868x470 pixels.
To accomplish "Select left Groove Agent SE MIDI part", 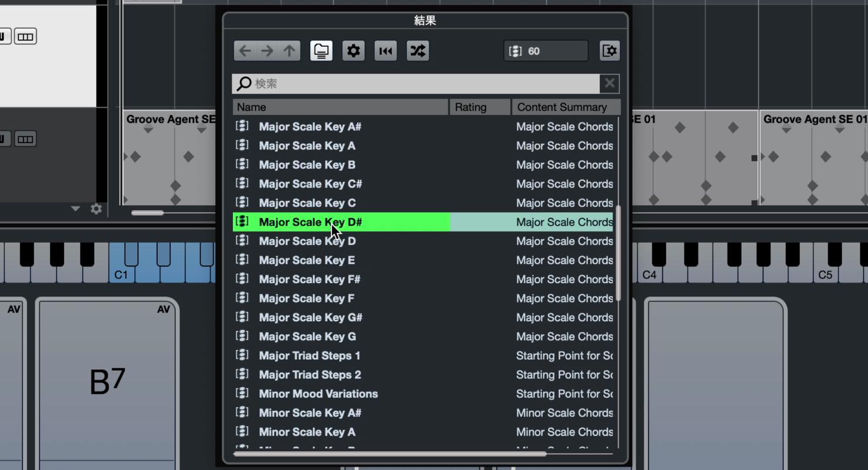I will point(170,158).
